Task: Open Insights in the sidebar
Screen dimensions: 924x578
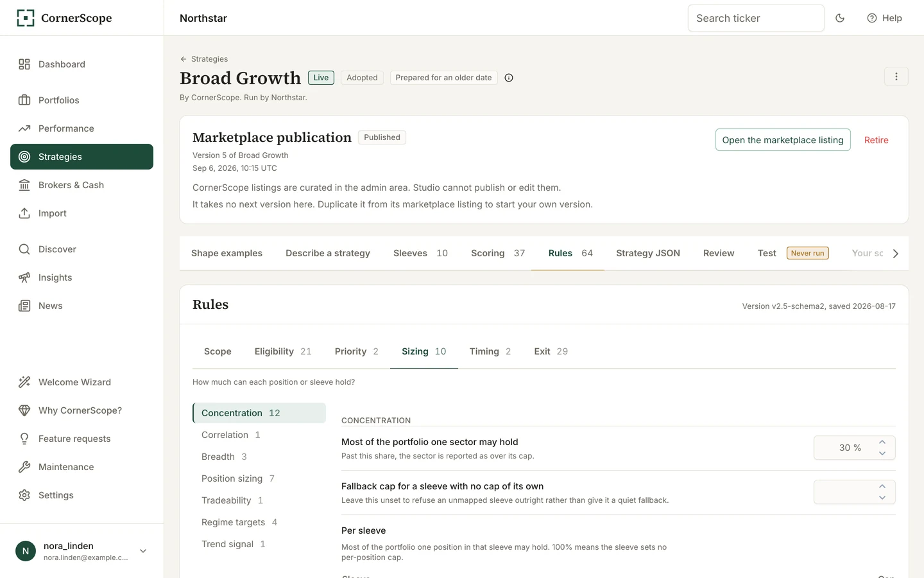Action: 81,277
